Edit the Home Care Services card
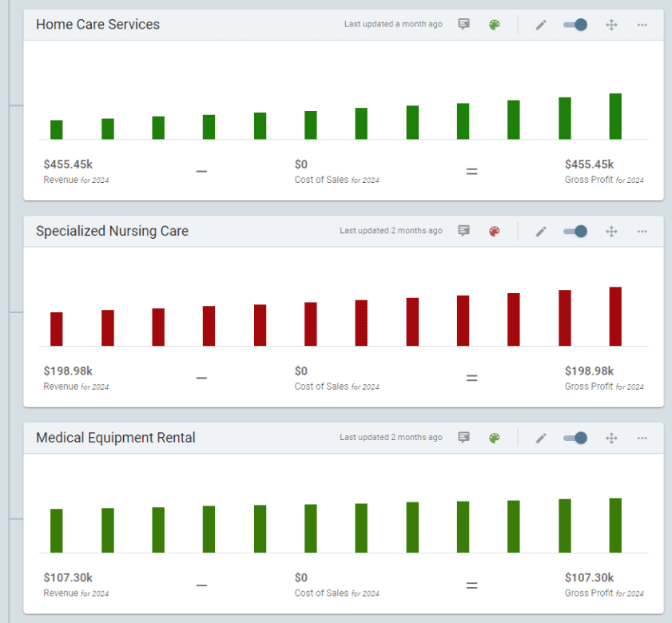This screenshot has width=672, height=623. 541,25
